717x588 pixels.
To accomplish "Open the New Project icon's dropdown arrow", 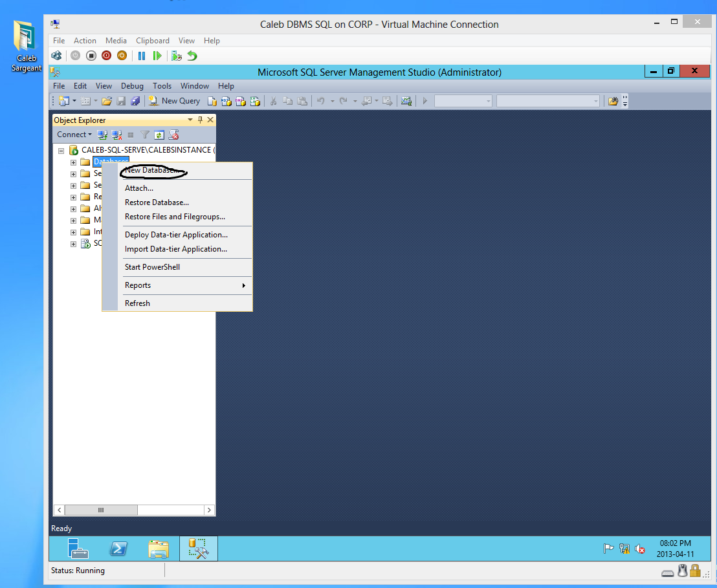I will (x=74, y=101).
